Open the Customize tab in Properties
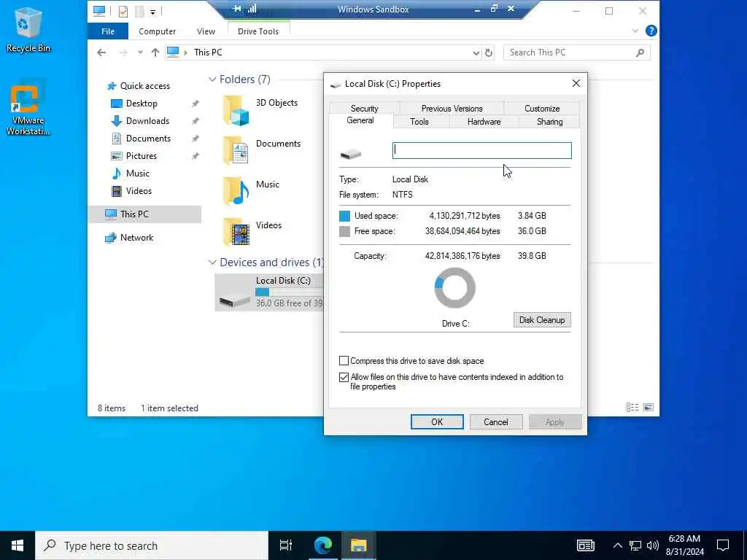Image resolution: width=747 pixels, height=560 pixels. tap(542, 109)
